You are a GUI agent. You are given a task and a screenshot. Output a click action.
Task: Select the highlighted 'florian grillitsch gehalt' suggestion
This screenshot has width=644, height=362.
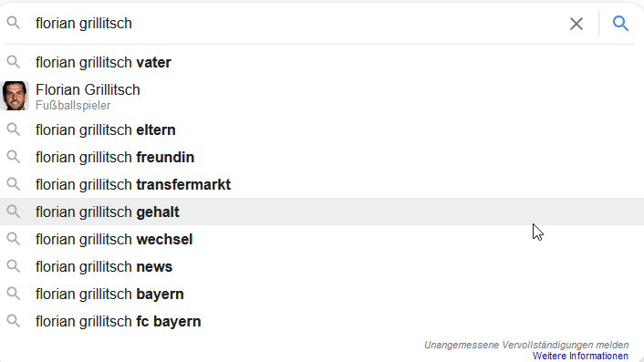[x=322, y=212]
